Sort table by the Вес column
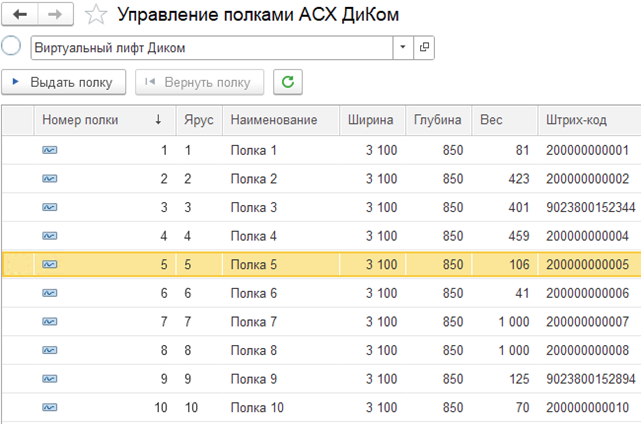Viewport: 641px width, 424px height. coord(492,120)
